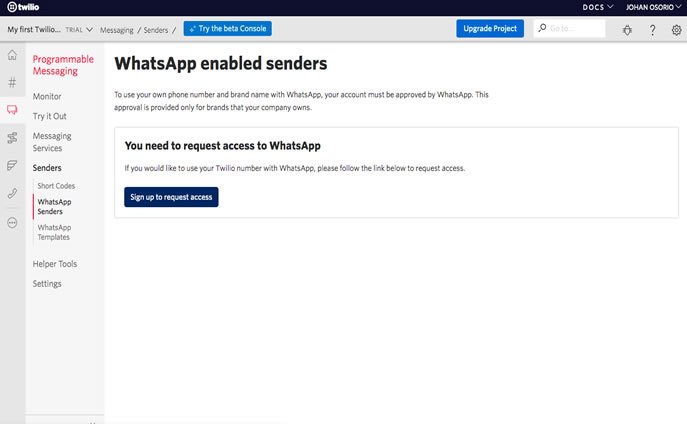Open the Johan Osorio account menu
Image resolution: width=687 pixels, height=424 pixels.
click(x=654, y=7)
